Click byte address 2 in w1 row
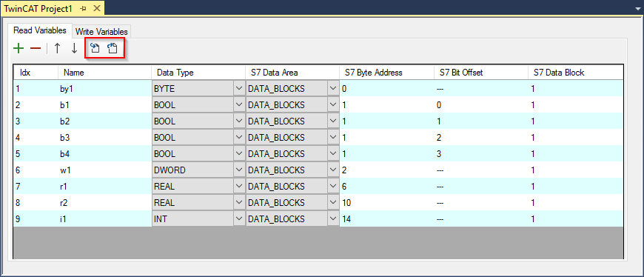Viewport: 644px width, 277px height. coord(387,170)
